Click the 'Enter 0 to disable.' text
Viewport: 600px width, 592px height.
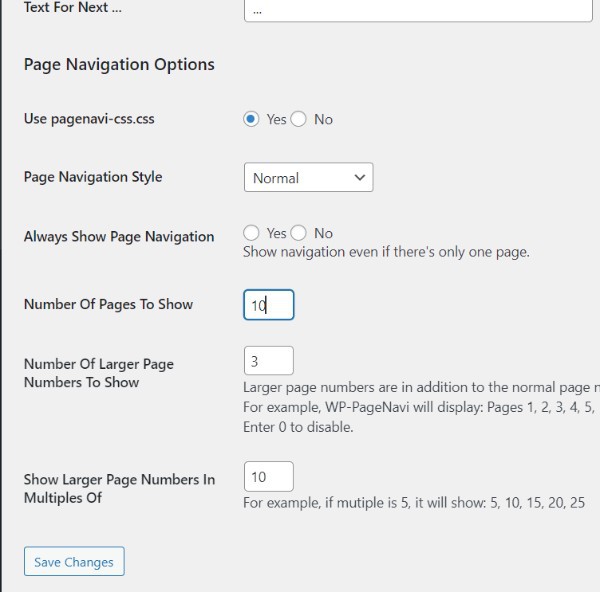298,427
